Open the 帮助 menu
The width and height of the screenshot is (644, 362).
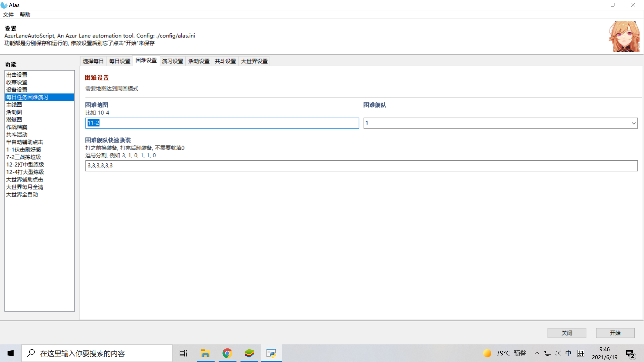[x=25, y=15]
